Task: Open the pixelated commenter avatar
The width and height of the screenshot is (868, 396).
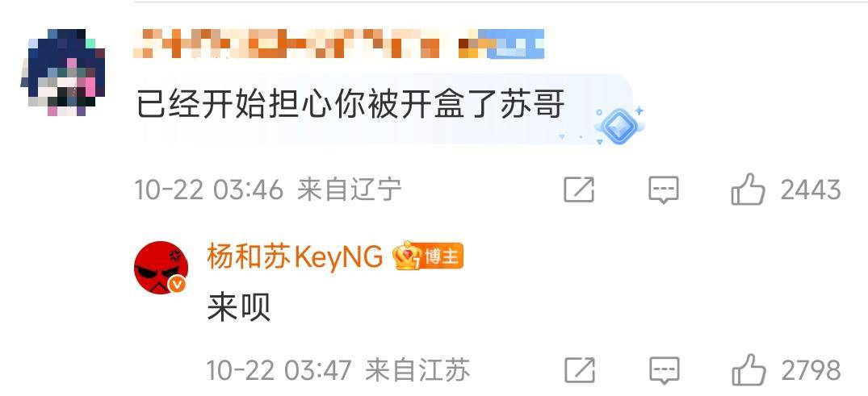Action: tap(62, 73)
